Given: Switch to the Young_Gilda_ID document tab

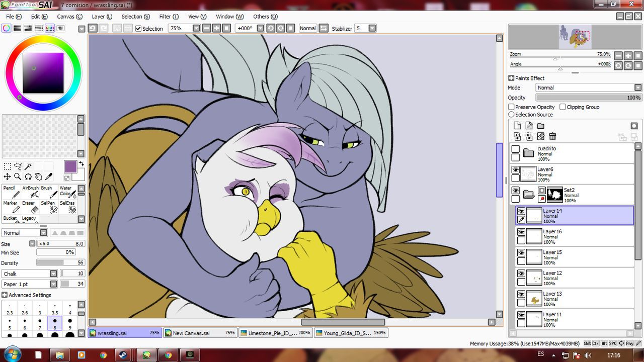Looking at the screenshot, I should pos(351,333).
